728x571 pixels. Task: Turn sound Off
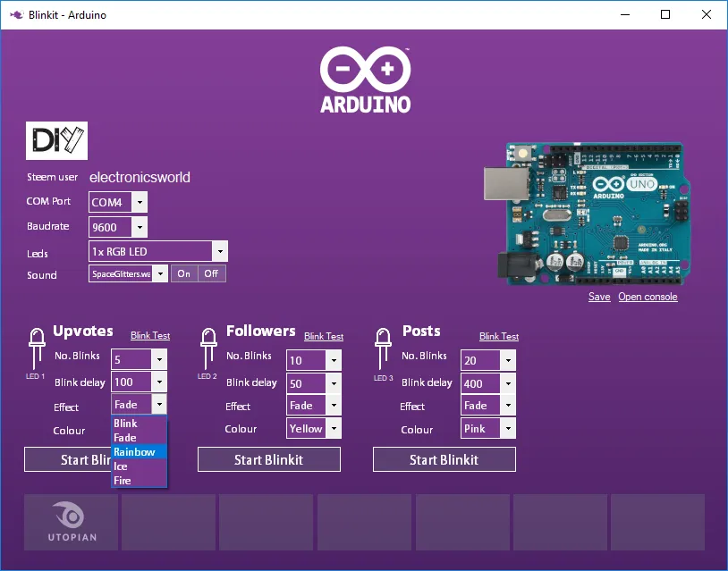[212, 273]
